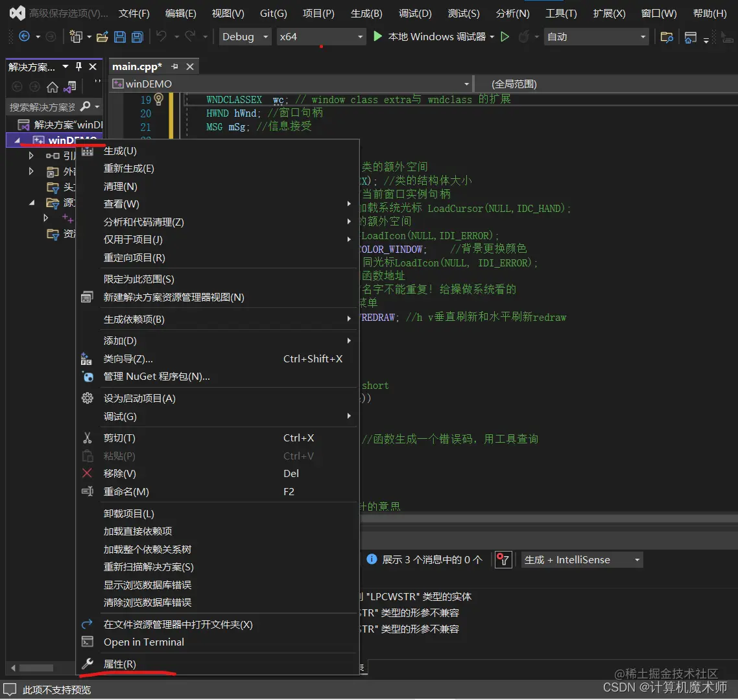Select the 解决方案"winDEMO" tree row

pos(55,124)
